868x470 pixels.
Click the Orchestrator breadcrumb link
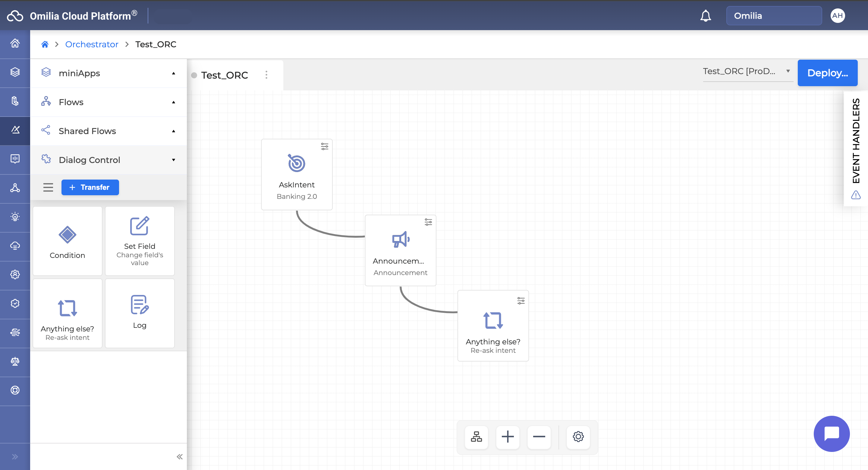tap(92, 44)
